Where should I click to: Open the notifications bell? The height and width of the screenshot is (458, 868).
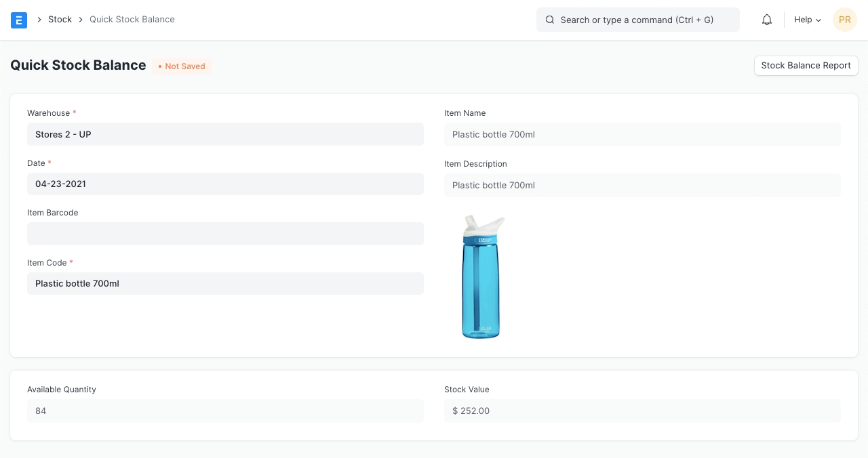click(767, 20)
